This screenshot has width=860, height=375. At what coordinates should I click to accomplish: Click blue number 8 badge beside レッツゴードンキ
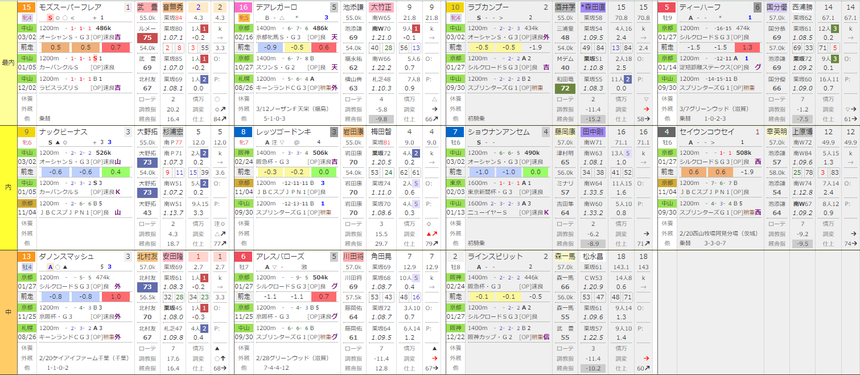click(x=244, y=132)
